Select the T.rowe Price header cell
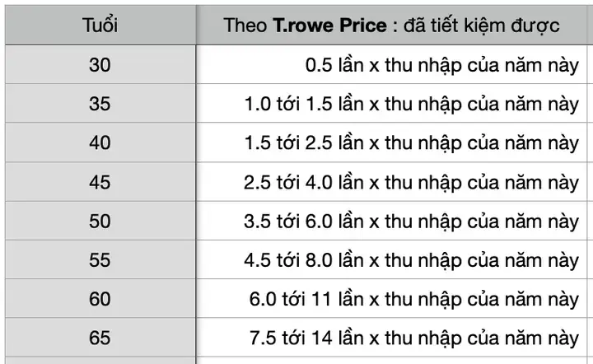Viewport: 593px width, 364px height. coord(391,25)
